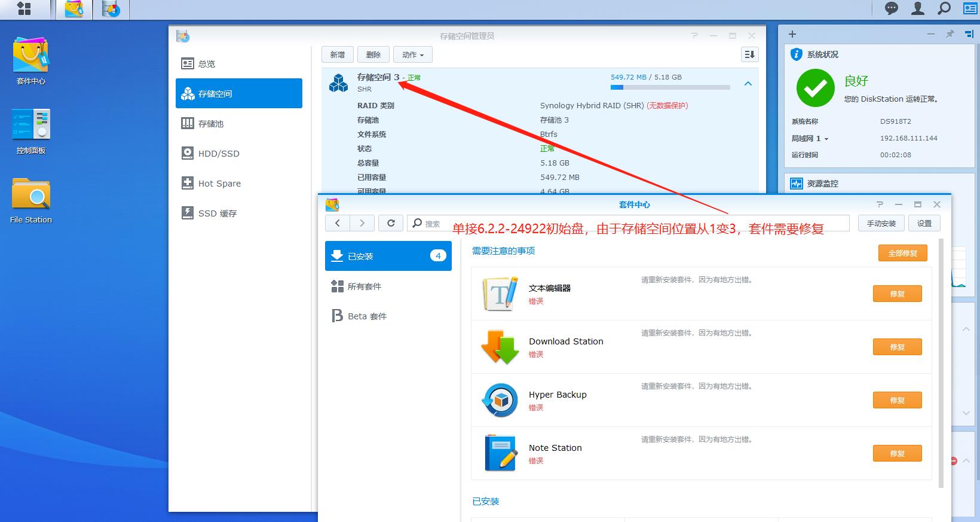The width and height of the screenshot is (980, 522).
Task: Click the search magnifier in top bar
Action: point(944,8)
